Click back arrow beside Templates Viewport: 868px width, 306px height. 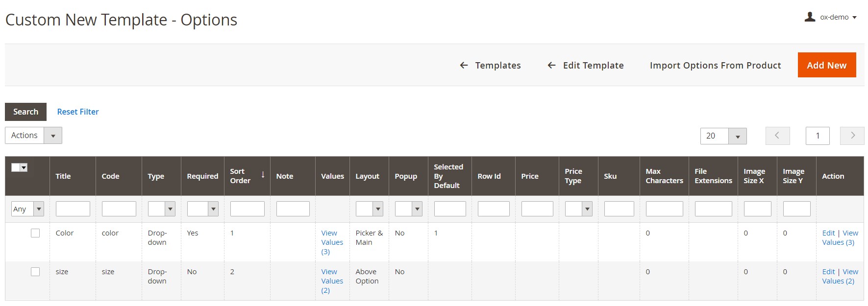click(464, 65)
